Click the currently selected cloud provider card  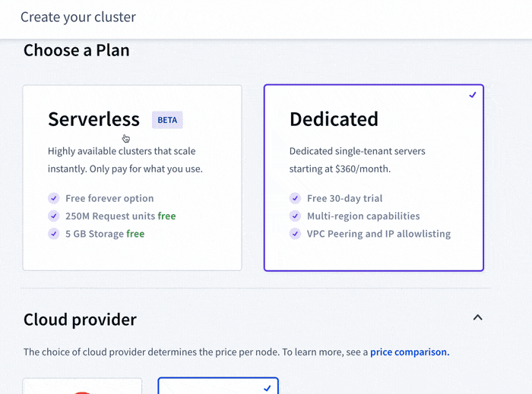tap(218, 386)
